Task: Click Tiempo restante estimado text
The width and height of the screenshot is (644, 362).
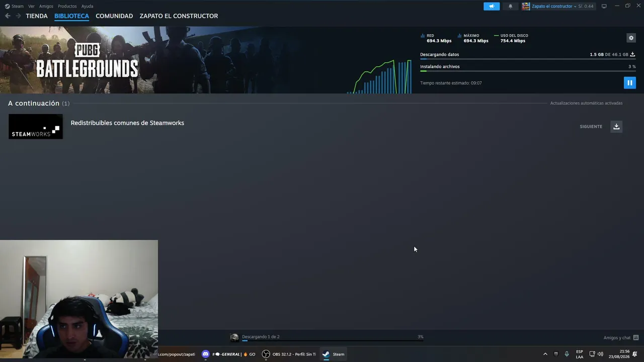Action: click(451, 83)
